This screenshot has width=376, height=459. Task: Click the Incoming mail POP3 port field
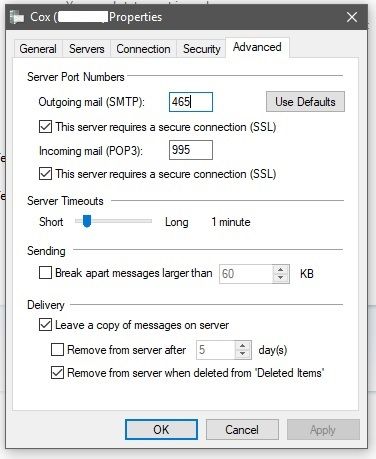tap(191, 150)
